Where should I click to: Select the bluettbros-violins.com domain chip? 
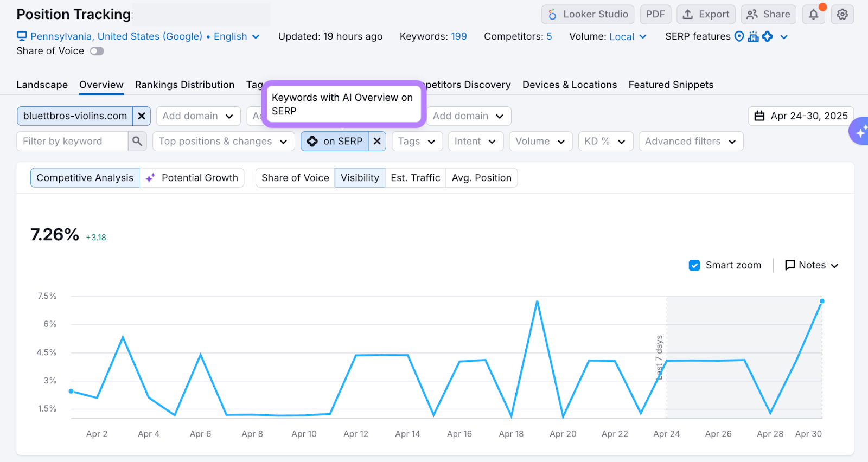point(75,116)
